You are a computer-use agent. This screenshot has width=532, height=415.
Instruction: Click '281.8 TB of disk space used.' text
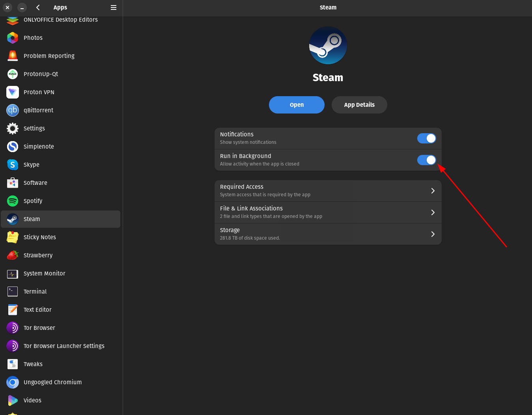[250, 238]
